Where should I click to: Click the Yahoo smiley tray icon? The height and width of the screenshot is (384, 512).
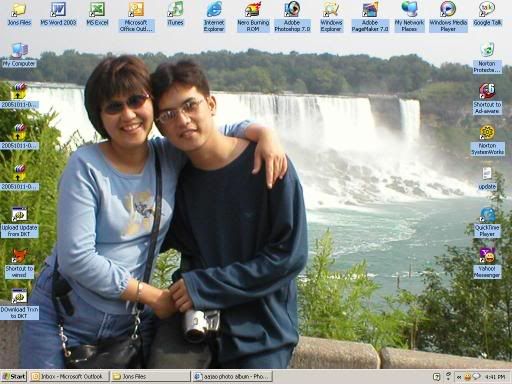pos(468,377)
